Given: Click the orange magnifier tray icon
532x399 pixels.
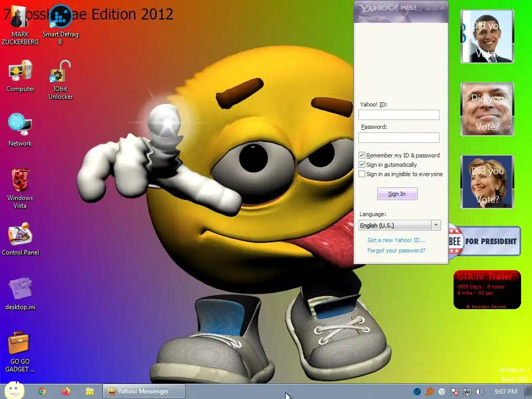Looking at the screenshot, I should [430, 392].
